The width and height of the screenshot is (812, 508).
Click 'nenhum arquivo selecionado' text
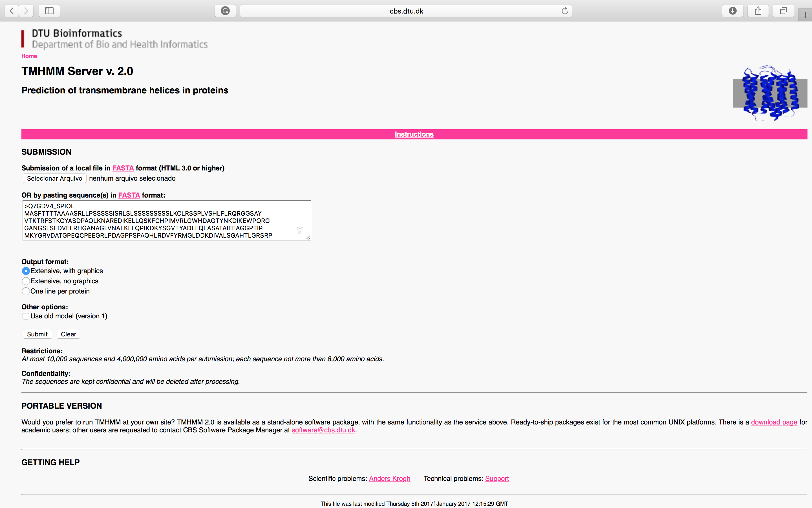(132, 178)
